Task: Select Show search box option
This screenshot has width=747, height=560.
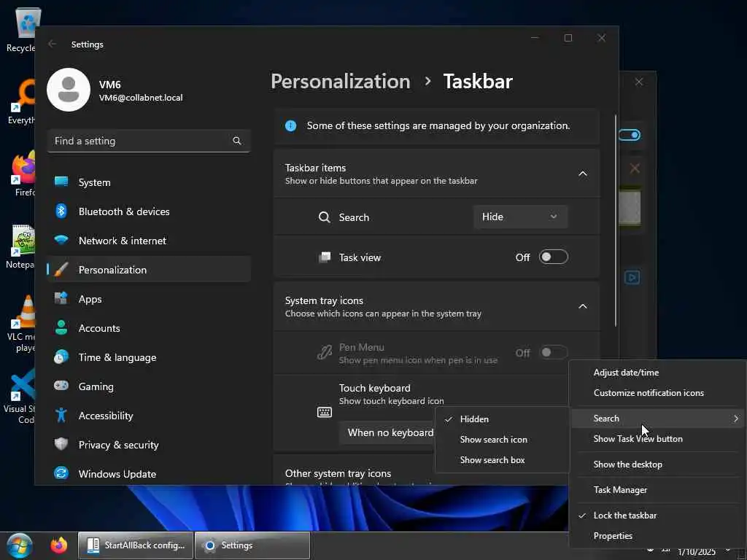Action: pos(502,460)
